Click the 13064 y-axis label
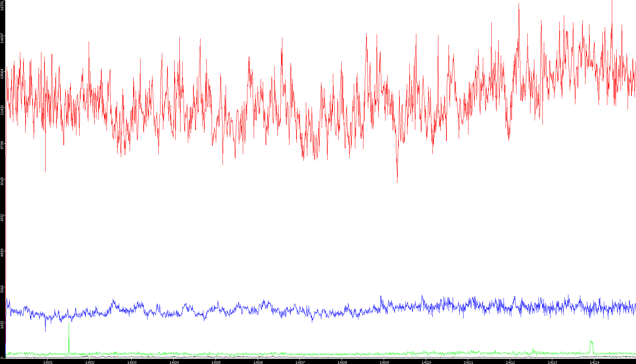The image size is (636, 364). 2,74
